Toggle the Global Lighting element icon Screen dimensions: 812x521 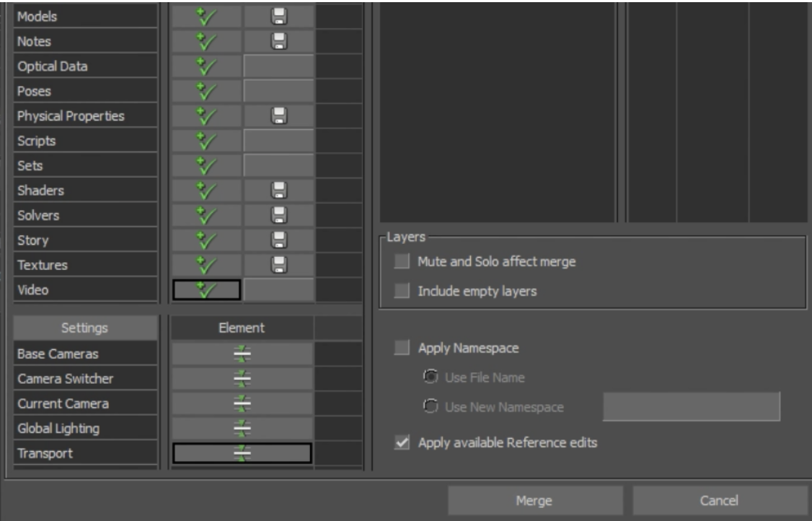pyautogui.click(x=242, y=429)
